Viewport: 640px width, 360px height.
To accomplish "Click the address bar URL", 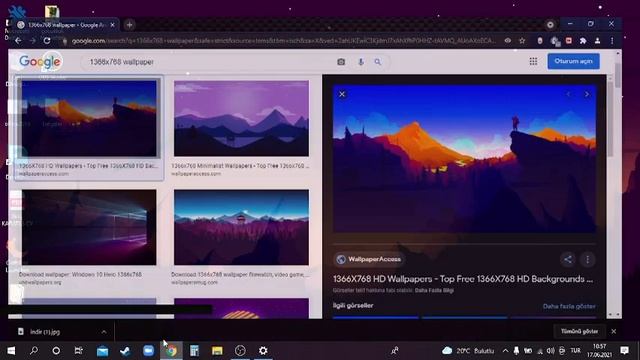I will pos(284,41).
